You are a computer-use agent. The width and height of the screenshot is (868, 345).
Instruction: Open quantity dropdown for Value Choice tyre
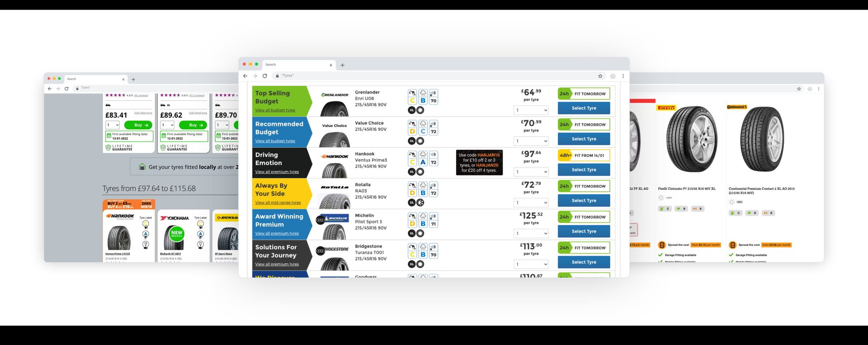531,141
